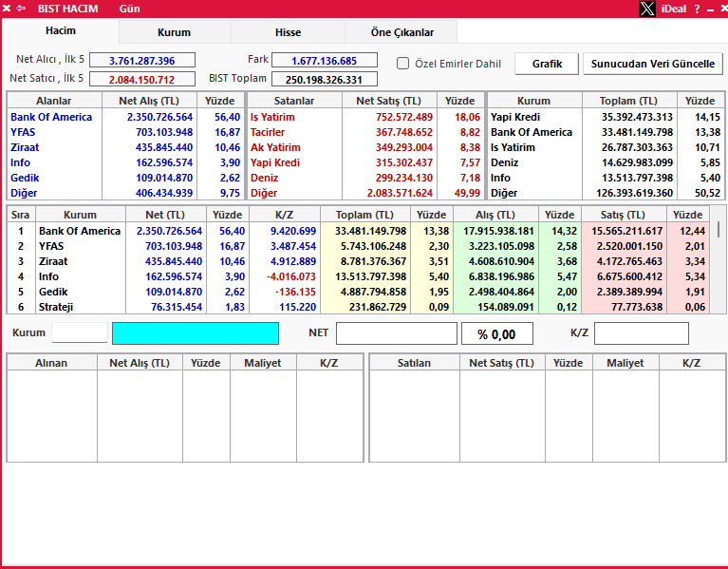
Task: Click the Satılan column header
Action: click(414, 363)
